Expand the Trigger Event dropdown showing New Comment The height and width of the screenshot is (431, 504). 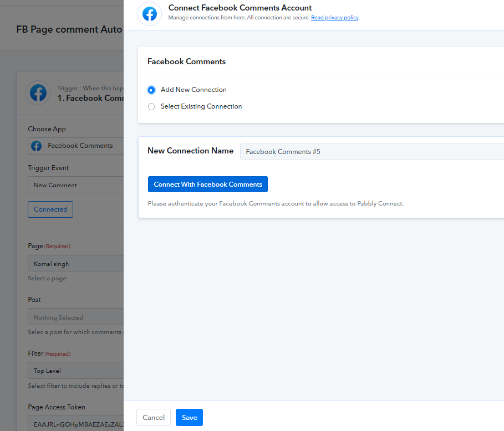pyautogui.click(x=75, y=185)
